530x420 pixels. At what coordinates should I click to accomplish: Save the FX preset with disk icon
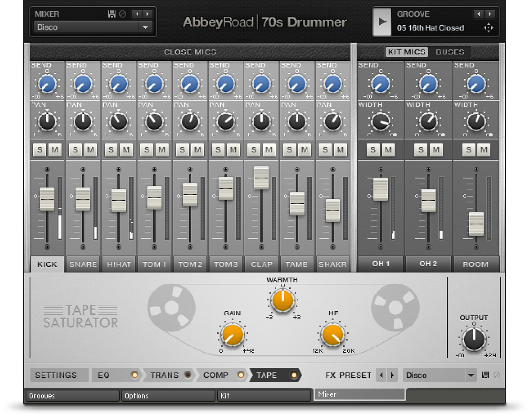pos(486,375)
